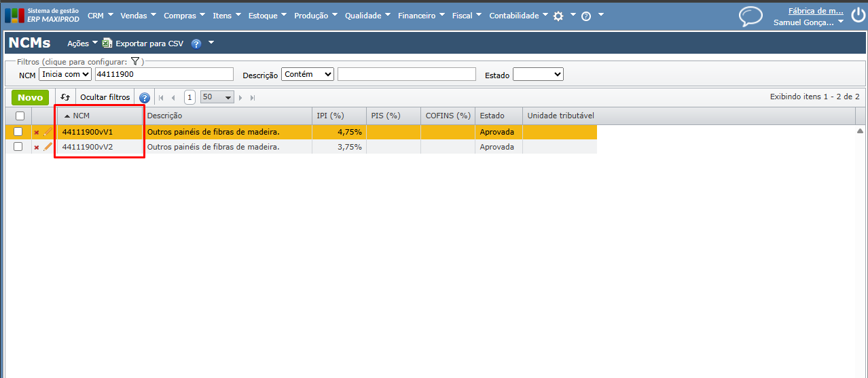This screenshot has height=378, width=868.
Task: Open NCM filter operator dropdown 'Inicia com'
Action: (x=65, y=74)
